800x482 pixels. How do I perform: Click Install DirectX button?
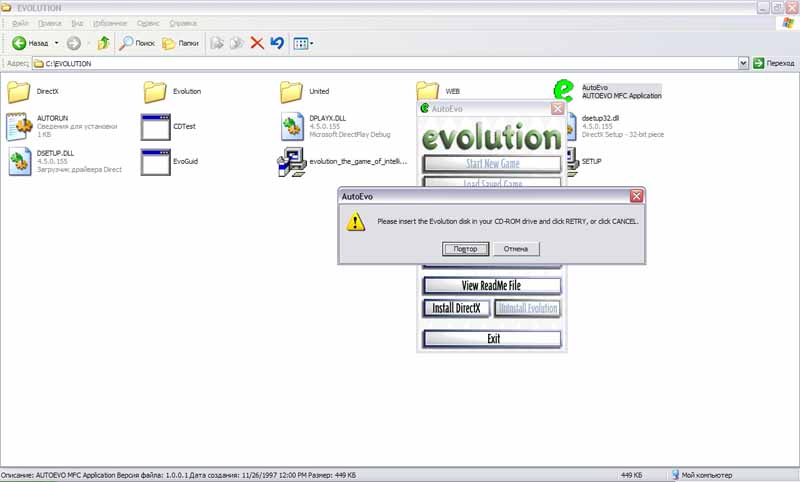click(457, 308)
